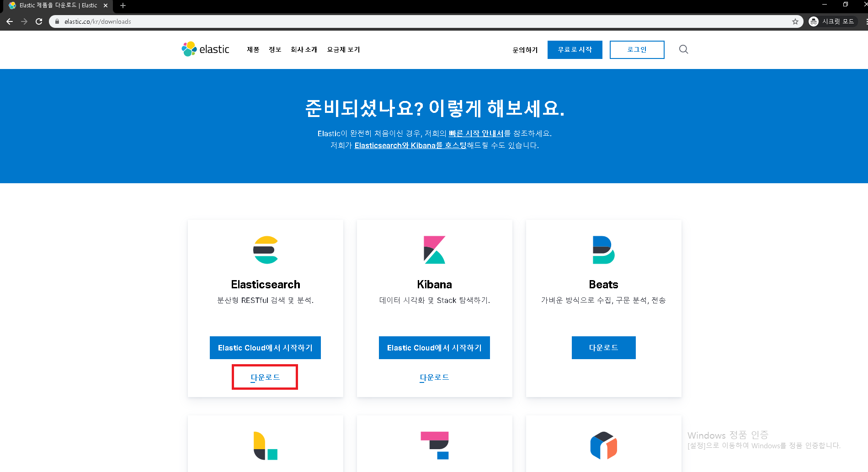Screen dimensions: 868x472
Task: Click the Logstash yellow and teal icon
Action: pyautogui.click(x=266, y=445)
